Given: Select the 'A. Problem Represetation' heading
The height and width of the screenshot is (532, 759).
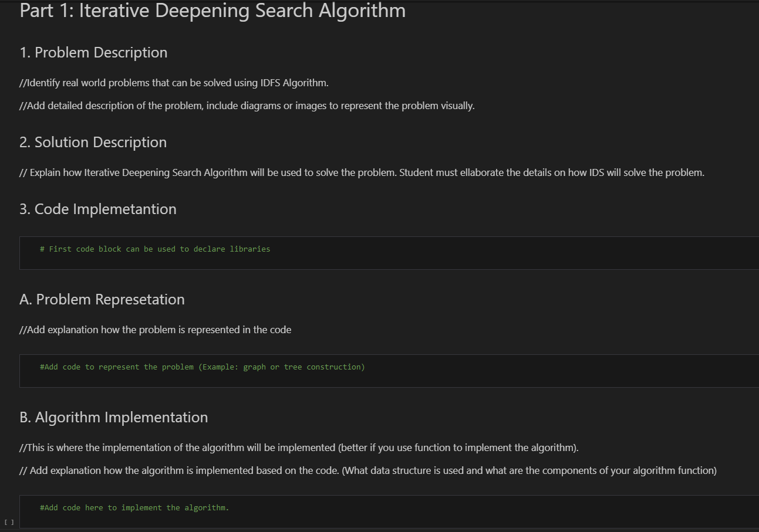Looking at the screenshot, I should [102, 299].
